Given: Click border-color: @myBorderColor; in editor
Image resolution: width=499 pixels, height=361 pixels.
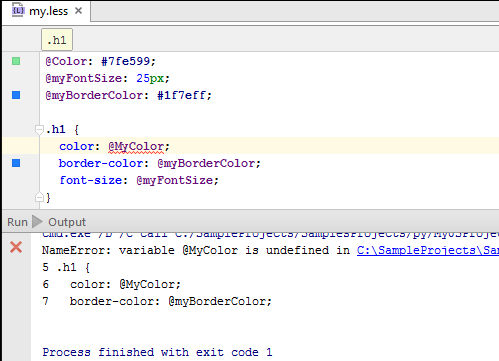Looking at the screenshot, I should [x=160, y=163].
